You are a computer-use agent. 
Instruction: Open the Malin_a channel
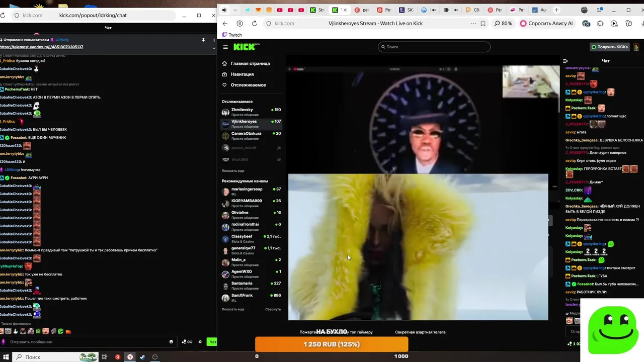click(252, 262)
